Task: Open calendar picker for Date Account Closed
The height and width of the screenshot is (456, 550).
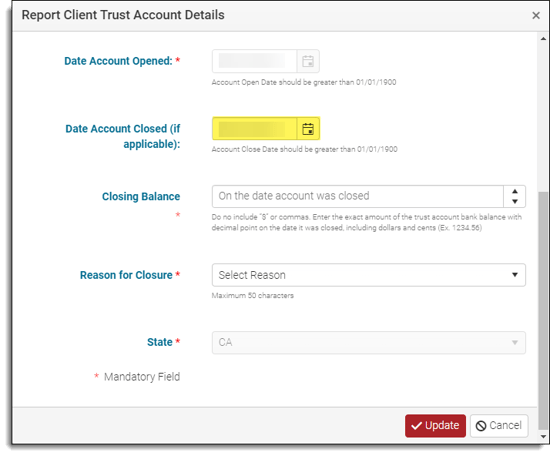Action: point(308,129)
